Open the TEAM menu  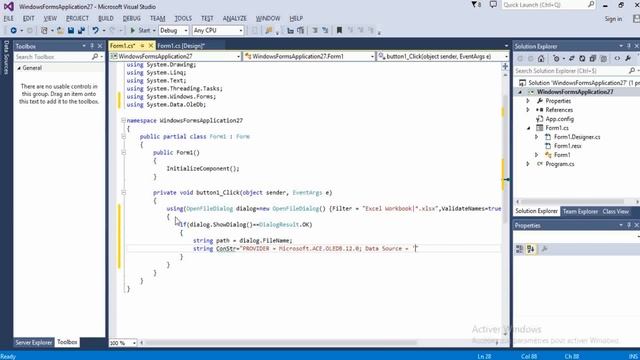[158, 18]
